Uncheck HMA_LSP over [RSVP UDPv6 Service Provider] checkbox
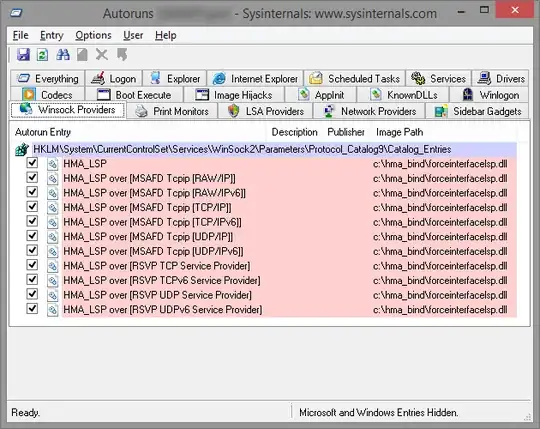This screenshot has height=429, width=540. [32, 308]
